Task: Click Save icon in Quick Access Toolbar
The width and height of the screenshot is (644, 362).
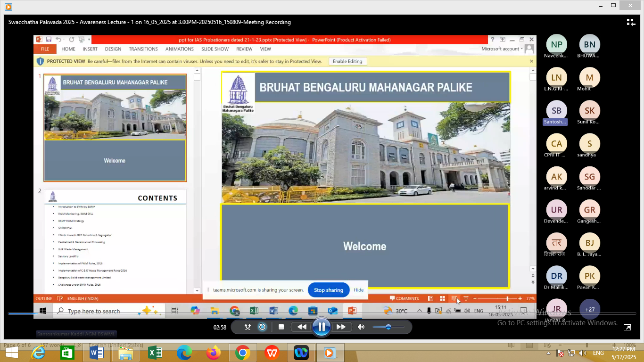Action: pos(49,40)
